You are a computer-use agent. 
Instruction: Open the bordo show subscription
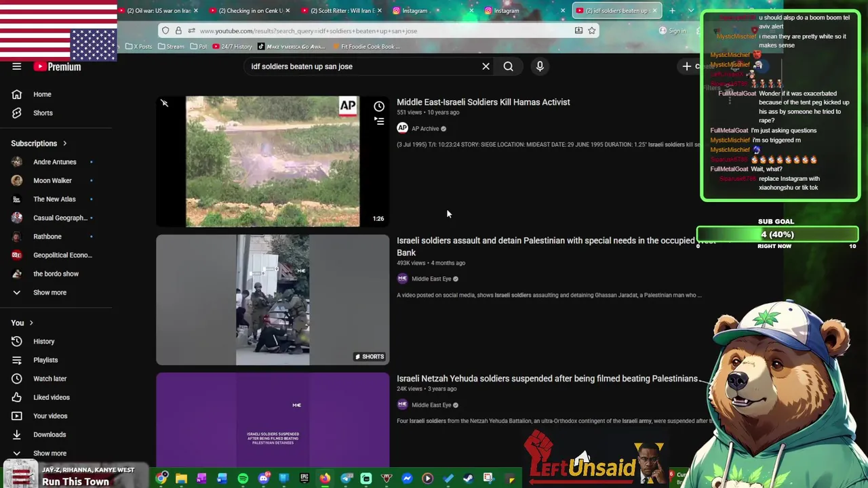pyautogui.click(x=56, y=274)
